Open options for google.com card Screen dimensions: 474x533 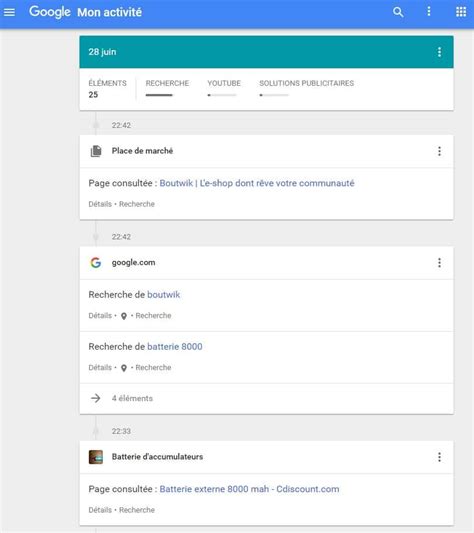pyautogui.click(x=439, y=262)
